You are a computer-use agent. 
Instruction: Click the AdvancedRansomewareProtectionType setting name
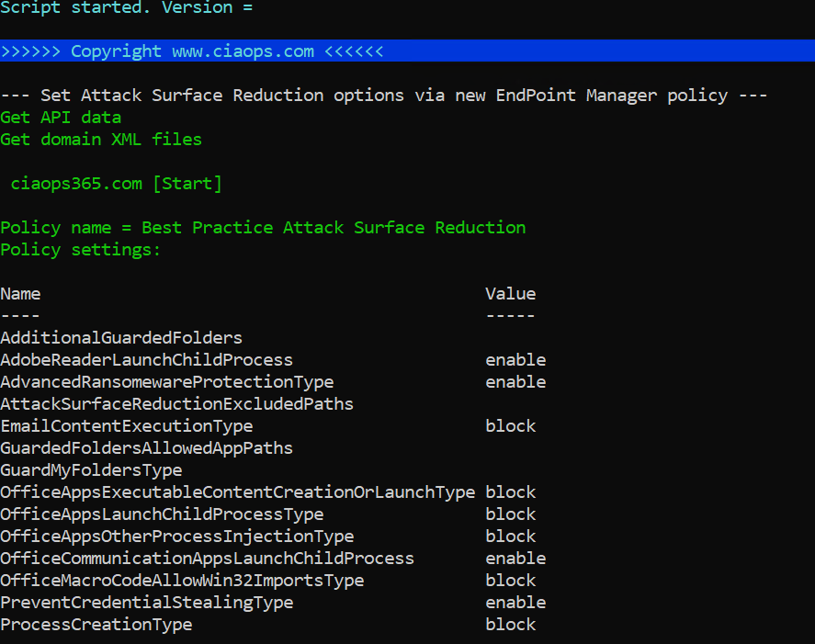[x=167, y=382]
